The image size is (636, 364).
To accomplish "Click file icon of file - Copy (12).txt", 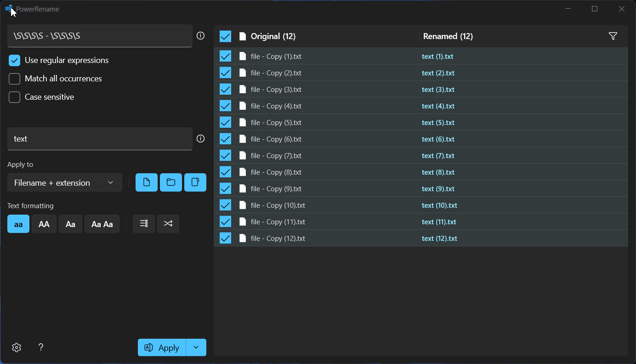I will click(243, 239).
